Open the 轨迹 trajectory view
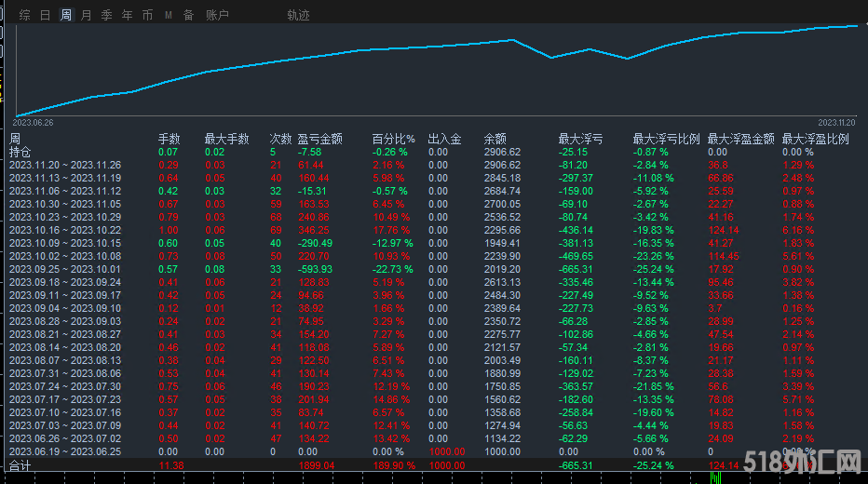Image resolution: width=868 pixels, height=484 pixels. [x=298, y=15]
